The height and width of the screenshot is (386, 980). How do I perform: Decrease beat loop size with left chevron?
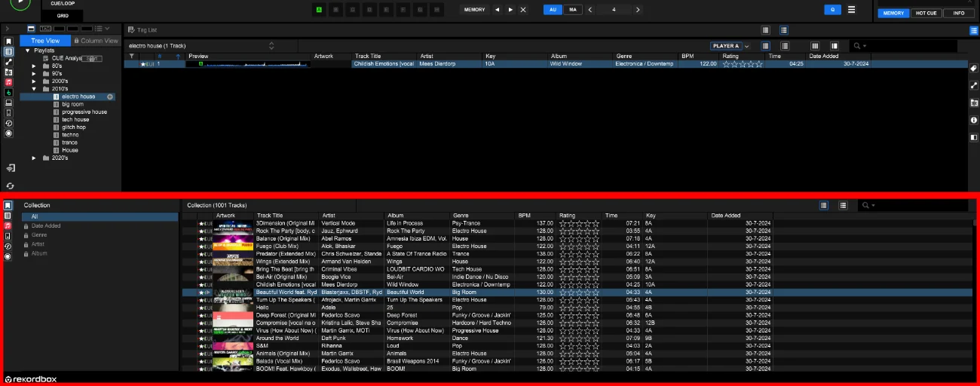590,10
